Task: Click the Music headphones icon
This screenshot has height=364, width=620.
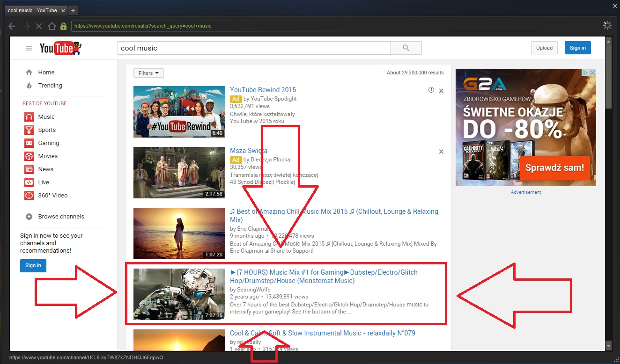Action: pos(29,117)
